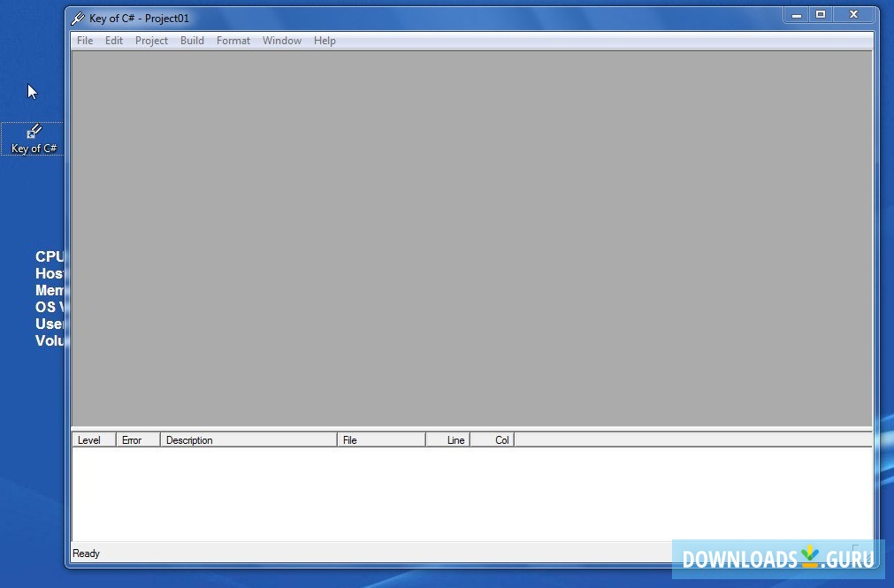
Task: Open the Build menu
Action: pyautogui.click(x=192, y=40)
